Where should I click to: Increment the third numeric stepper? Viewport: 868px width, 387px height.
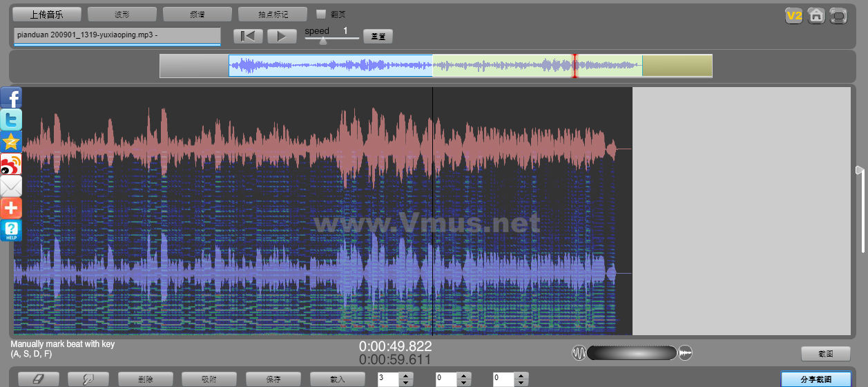pyautogui.click(x=521, y=376)
